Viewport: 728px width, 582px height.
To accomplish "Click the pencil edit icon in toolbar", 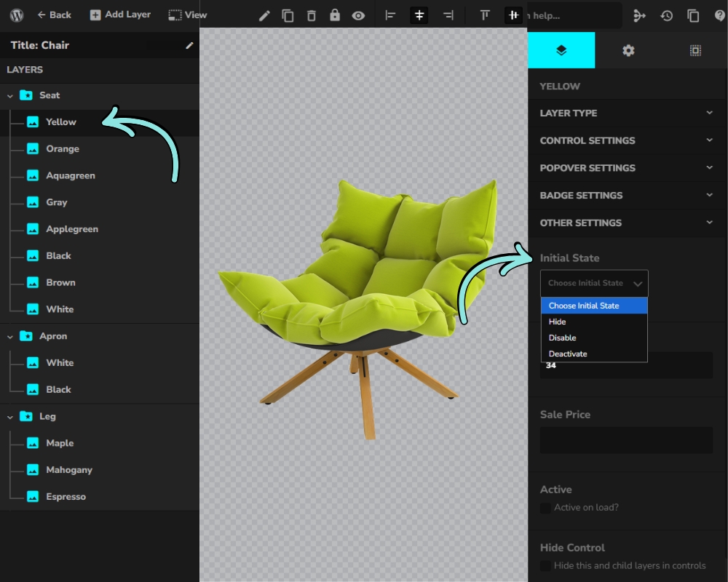I will [264, 16].
